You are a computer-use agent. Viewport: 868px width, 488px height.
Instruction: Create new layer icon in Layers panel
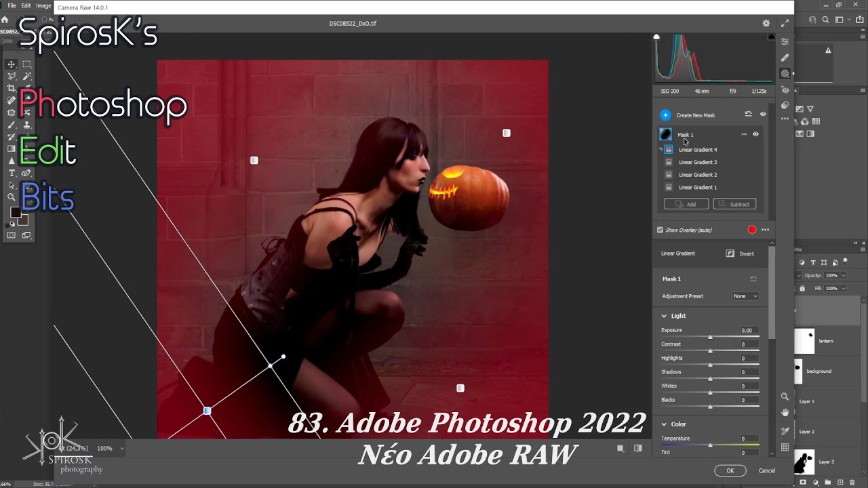[840, 483]
